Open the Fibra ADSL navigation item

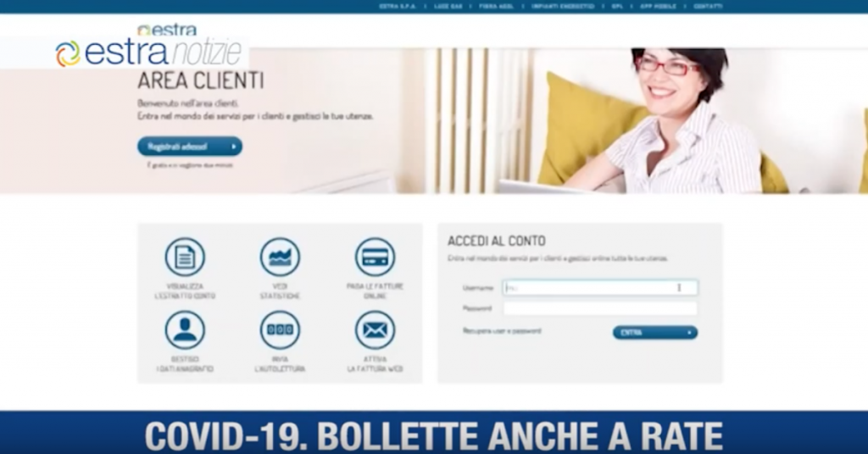point(496,7)
